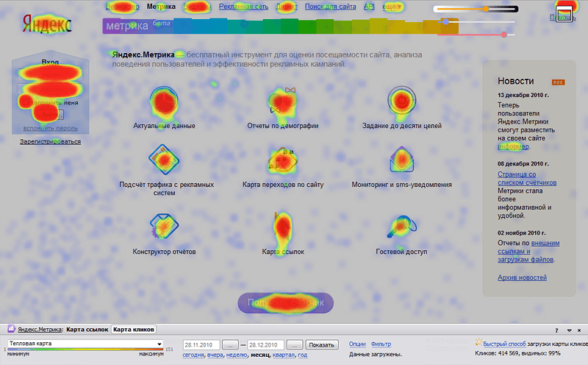588x365 pixels.
Task: Click the orange RSS icon next to Новости
Action: 558,82
